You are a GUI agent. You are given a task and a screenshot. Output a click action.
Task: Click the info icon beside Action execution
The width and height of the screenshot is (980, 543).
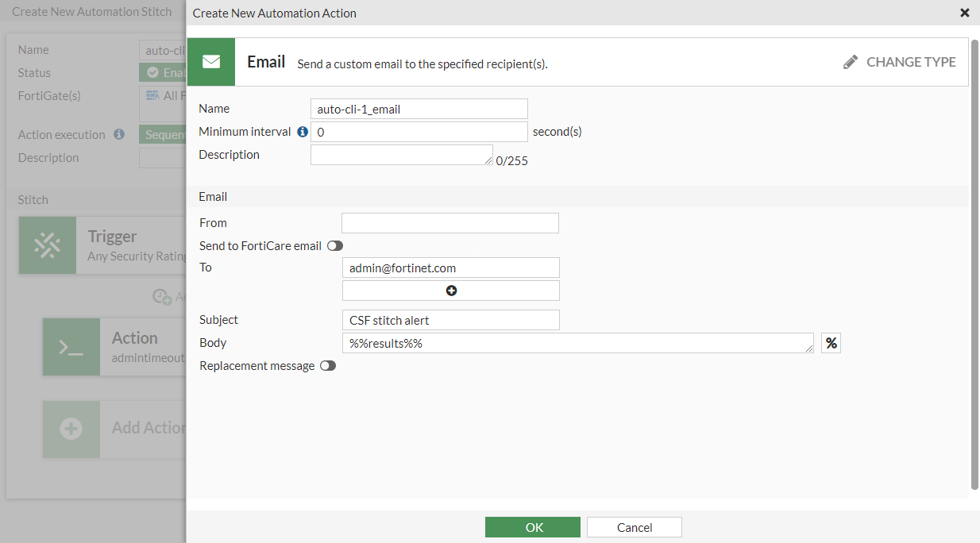coord(119,134)
